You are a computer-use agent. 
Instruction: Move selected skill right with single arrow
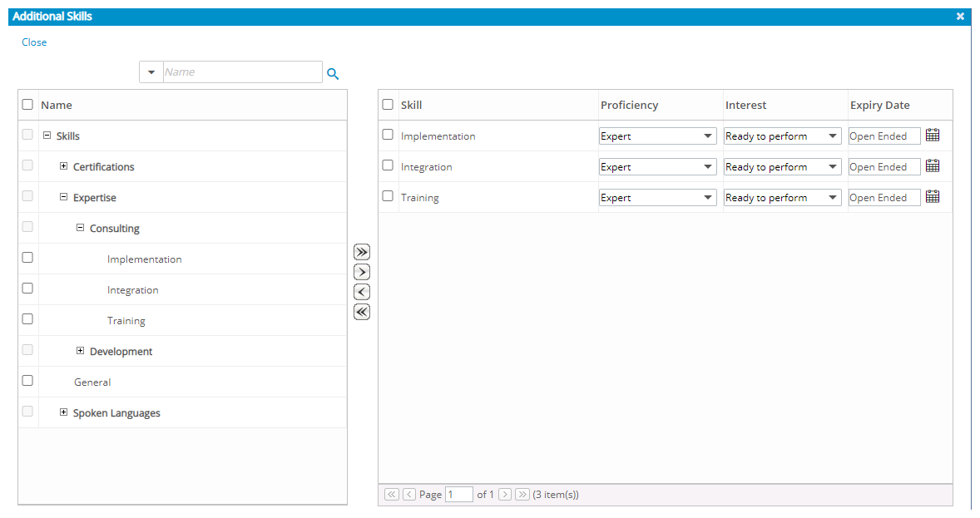pos(362,272)
